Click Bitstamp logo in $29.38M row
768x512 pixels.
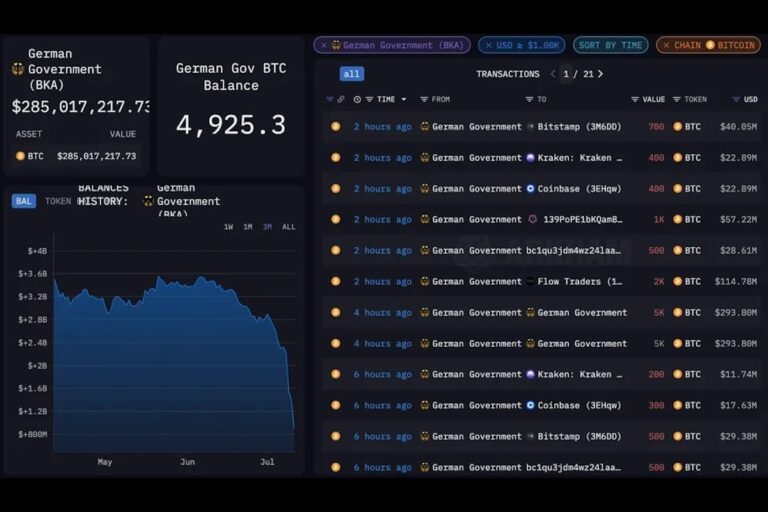[530, 436]
